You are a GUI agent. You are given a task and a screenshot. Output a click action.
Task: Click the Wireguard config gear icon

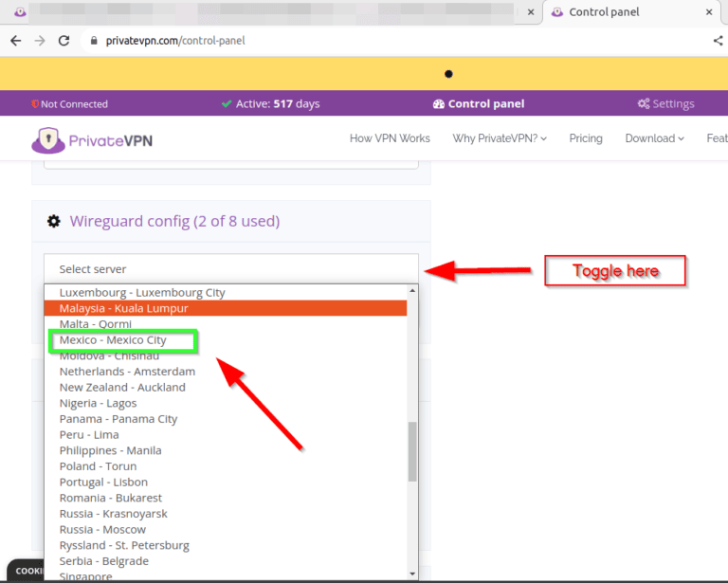53,222
